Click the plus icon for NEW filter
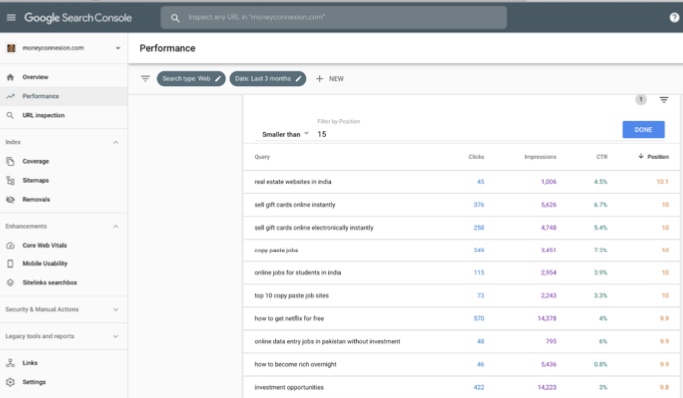The width and height of the screenshot is (683, 398). [x=319, y=79]
